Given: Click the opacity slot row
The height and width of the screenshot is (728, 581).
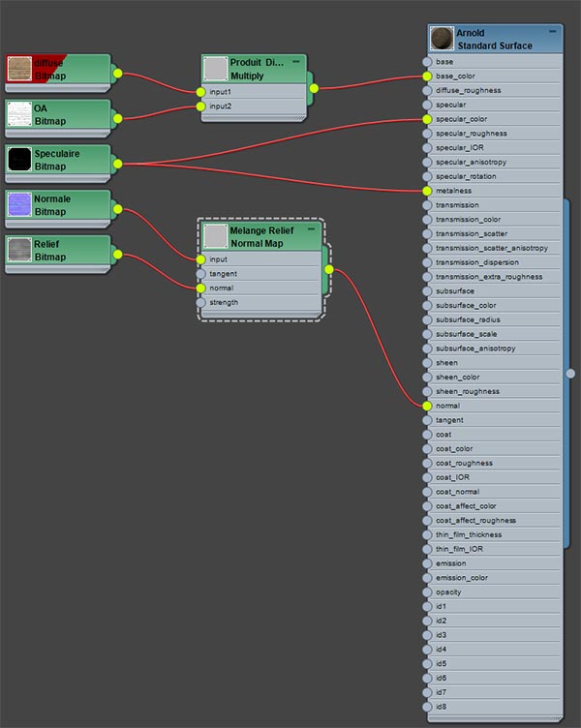Looking at the screenshot, I should click(x=494, y=591).
